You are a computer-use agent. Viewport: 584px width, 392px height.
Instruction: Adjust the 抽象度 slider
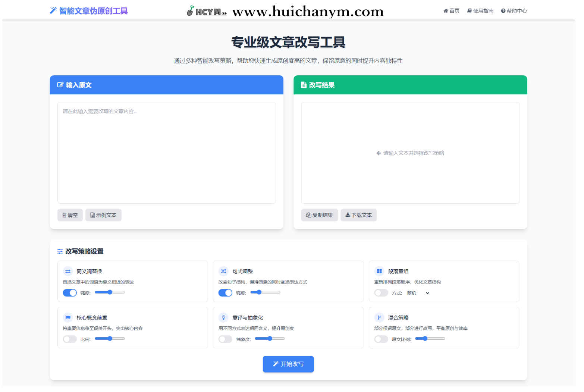tap(270, 339)
